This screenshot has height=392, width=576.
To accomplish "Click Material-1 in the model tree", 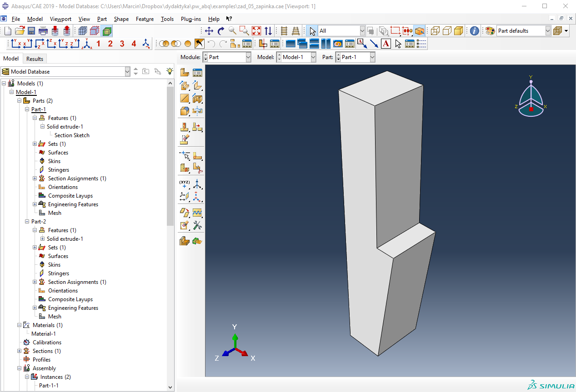I will click(43, 334).
